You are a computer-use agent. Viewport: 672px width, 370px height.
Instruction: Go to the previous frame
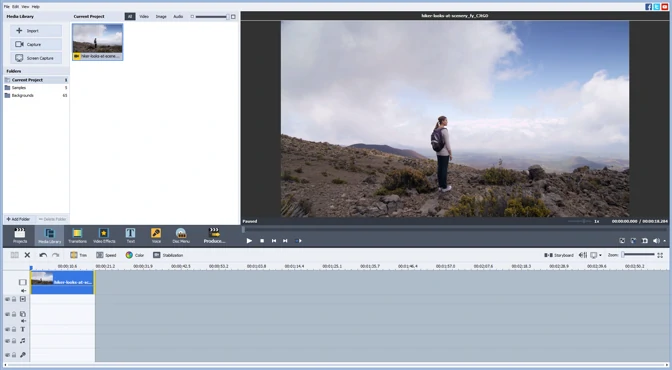click(274, 241)
